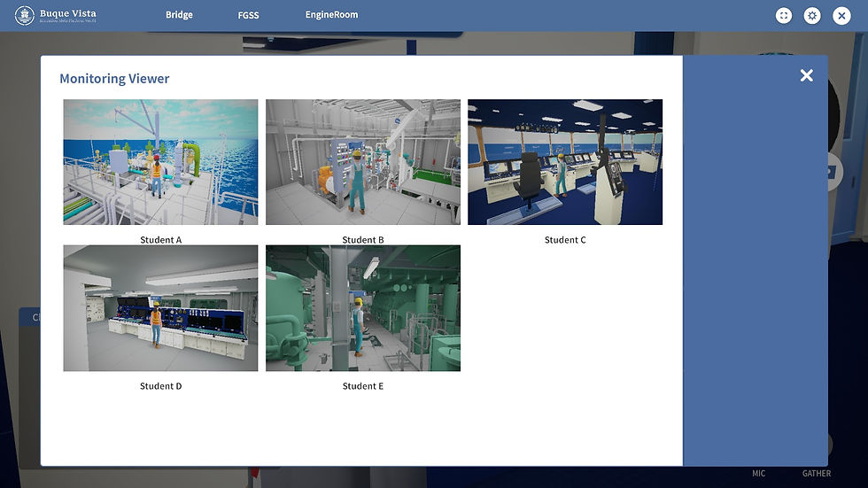The image size is (868, 488).
Task: Select the "Student B" label
Action: click(x=362, y=240)
